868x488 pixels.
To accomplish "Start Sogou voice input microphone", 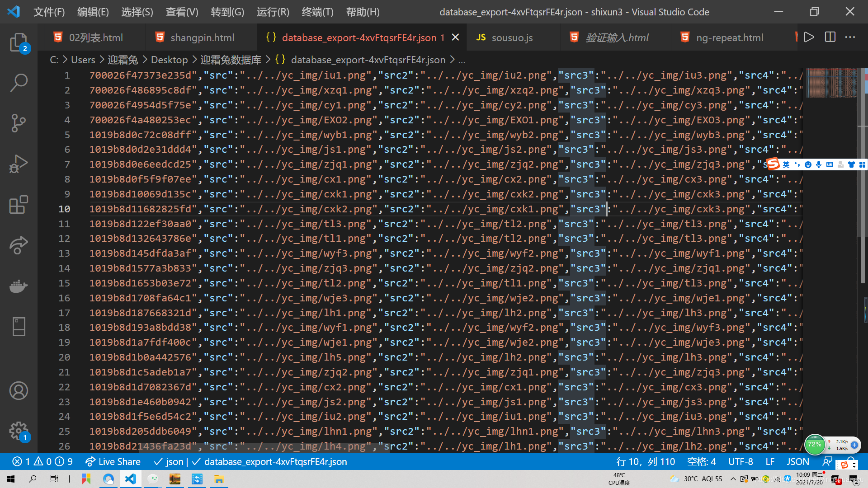I will (819, 164).
